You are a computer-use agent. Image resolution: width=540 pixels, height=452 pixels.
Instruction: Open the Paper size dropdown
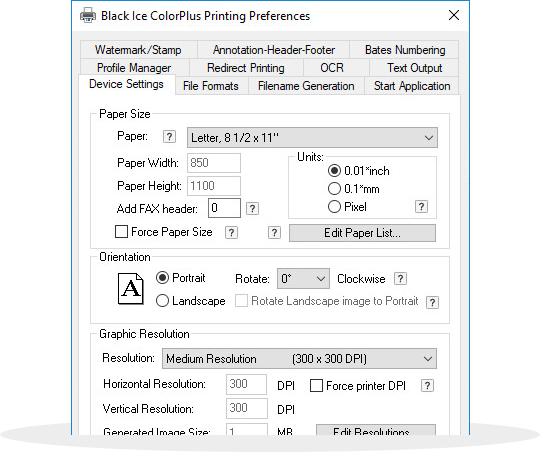[x=312, y=137]
